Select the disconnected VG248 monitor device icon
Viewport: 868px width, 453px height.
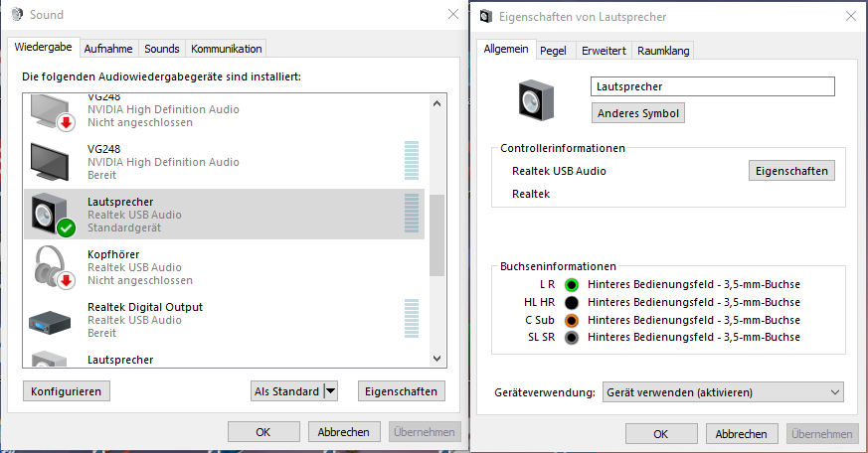click(52, 112)
